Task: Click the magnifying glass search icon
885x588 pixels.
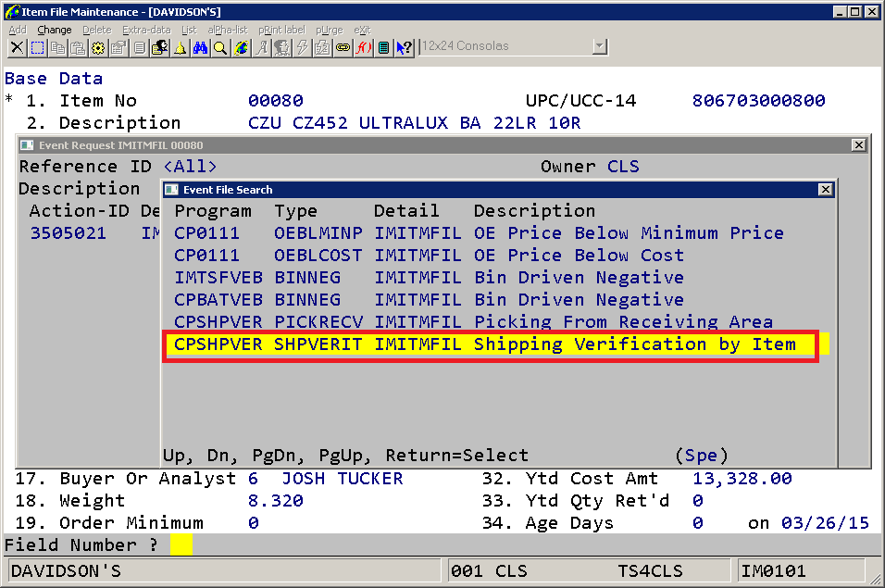Action: point(220,47)
